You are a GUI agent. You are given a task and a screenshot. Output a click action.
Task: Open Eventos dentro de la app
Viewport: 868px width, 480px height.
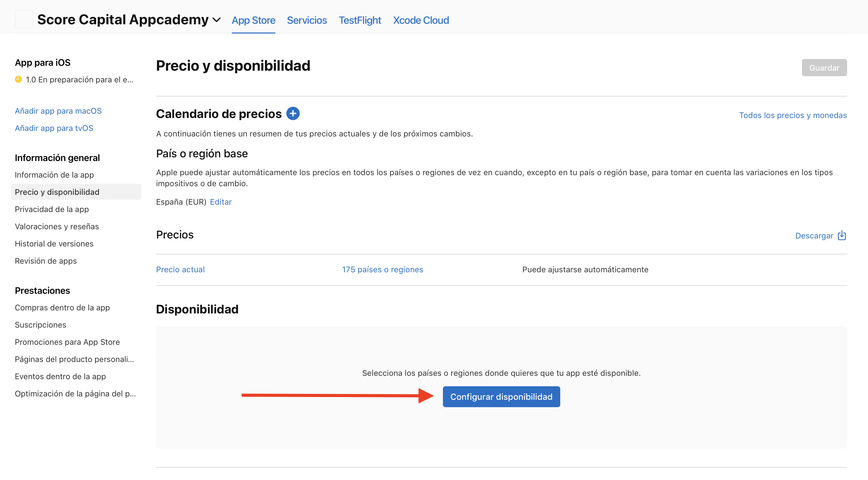coord(60,376)
